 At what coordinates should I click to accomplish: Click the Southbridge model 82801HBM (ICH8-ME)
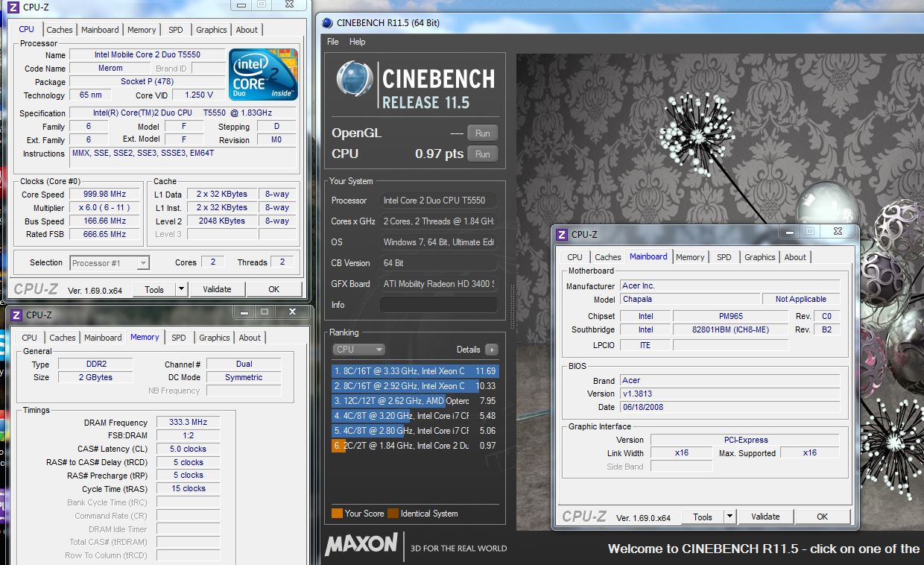click(730, 329)
